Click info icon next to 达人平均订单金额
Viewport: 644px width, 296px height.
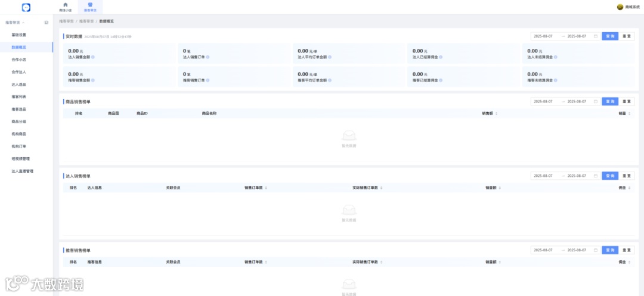pyautogui.click(x=330, y=57)
